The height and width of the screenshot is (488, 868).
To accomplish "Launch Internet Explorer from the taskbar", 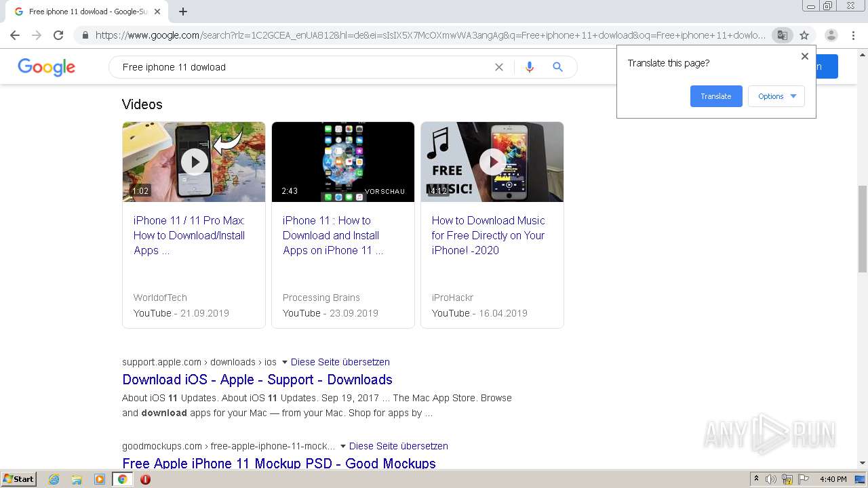I will pyautogui.click(x=54, y=479).
